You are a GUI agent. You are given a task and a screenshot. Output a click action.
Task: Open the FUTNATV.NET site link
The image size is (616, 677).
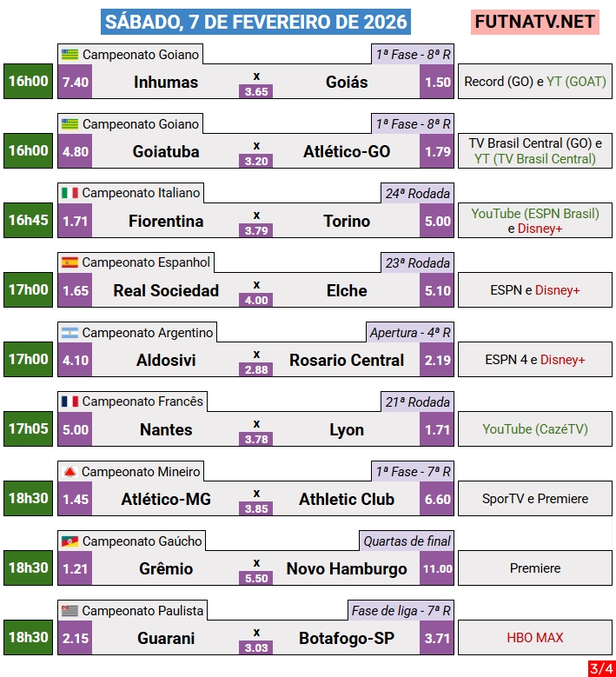[535, 21]
